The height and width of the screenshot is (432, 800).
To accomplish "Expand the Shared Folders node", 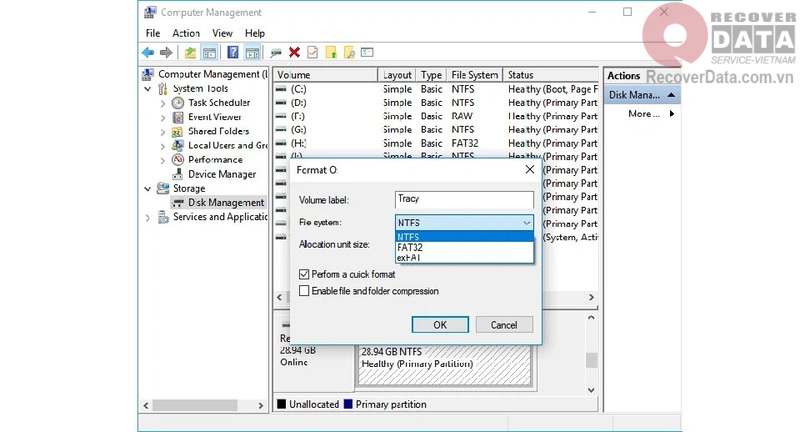I will pos(163,132).
